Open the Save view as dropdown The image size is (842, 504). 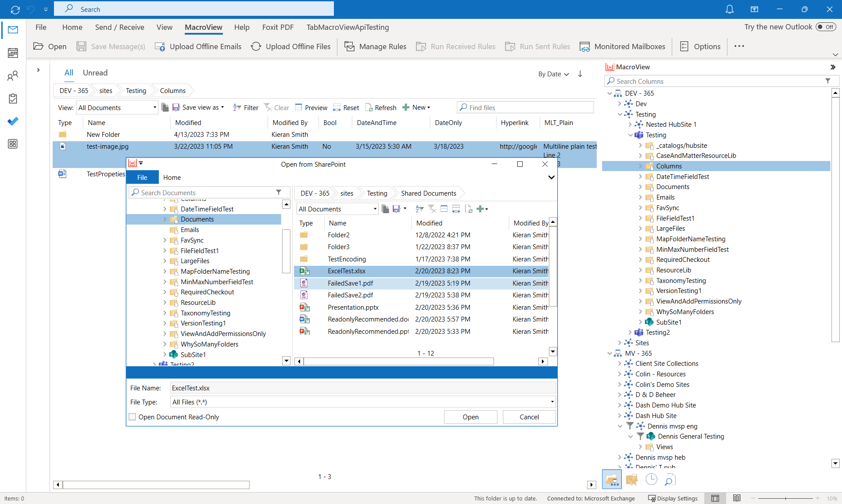pyautogui.click(x=198, y=107)
